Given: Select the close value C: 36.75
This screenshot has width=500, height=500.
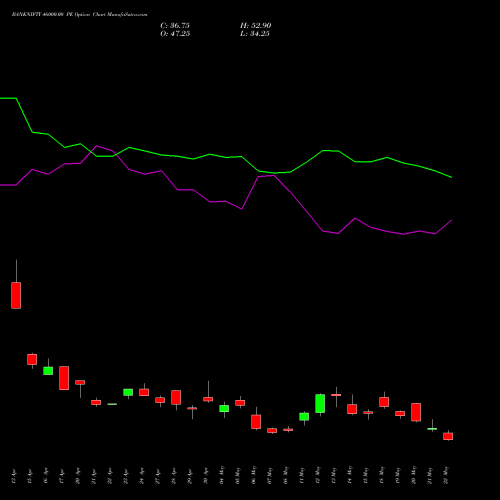Looking at the screenshot, I should tap(175, 26).
